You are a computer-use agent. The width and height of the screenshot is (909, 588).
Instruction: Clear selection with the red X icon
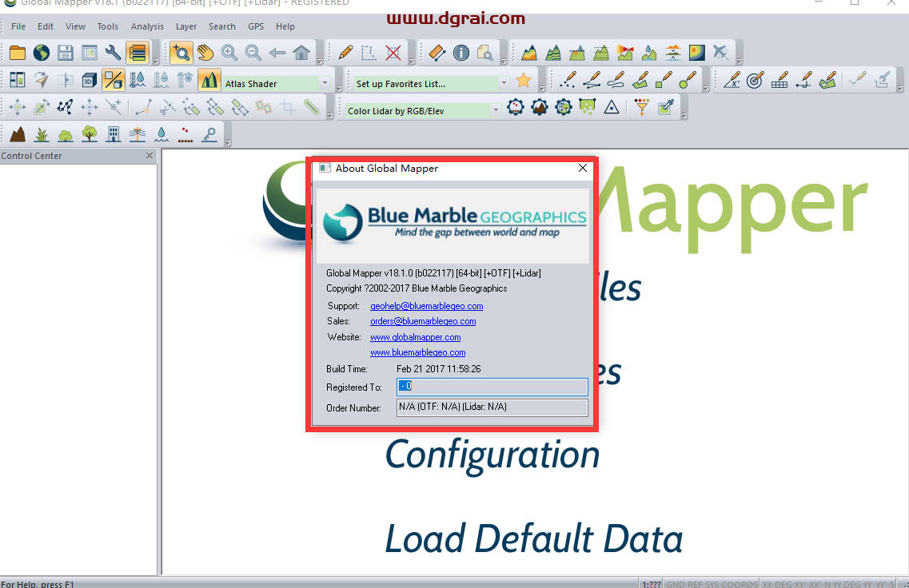393,53
